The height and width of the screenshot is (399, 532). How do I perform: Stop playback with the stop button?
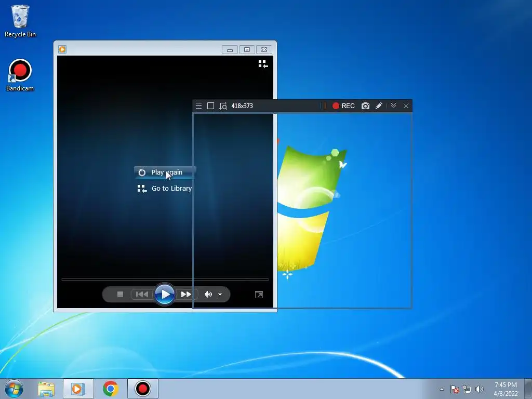click(120, 294)
